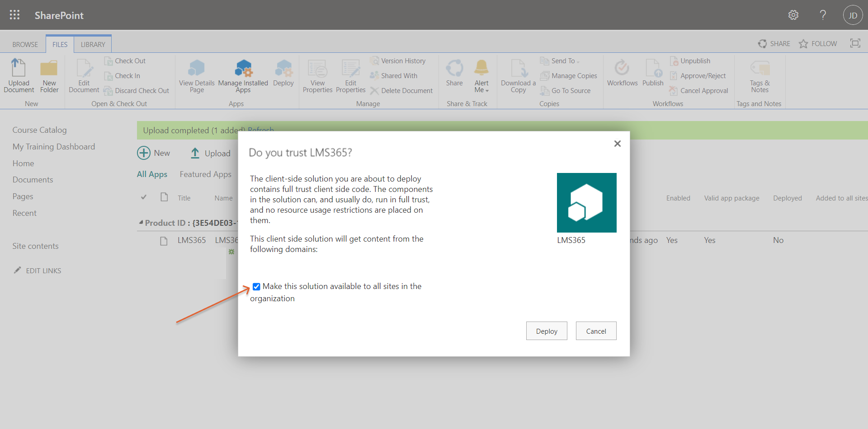
Task: Open the SharePoint app launcher waffle icon
Action: click(x=14, y=15)
